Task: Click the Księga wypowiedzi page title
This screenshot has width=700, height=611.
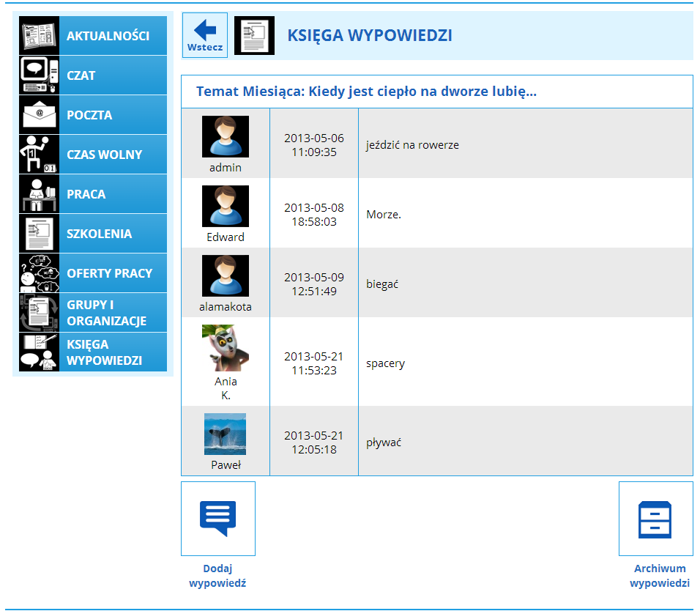Action: [x=370, y=35]
